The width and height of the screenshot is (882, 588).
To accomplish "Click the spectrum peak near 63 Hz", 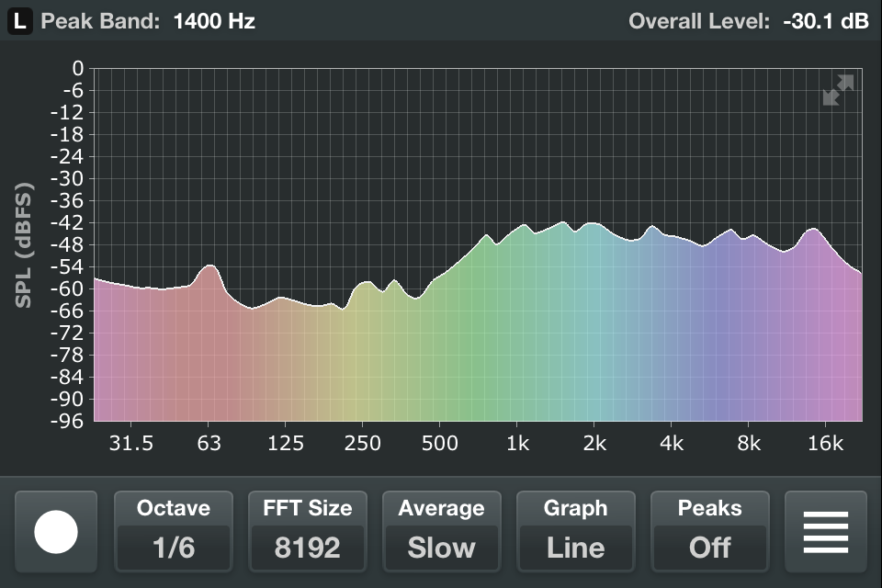I will (210, 266).
